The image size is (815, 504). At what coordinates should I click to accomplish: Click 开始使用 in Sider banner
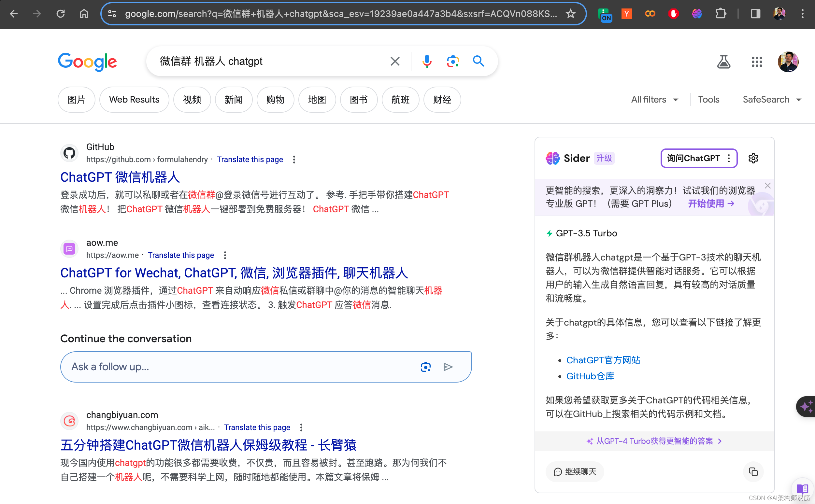click(x=711, y=204)
